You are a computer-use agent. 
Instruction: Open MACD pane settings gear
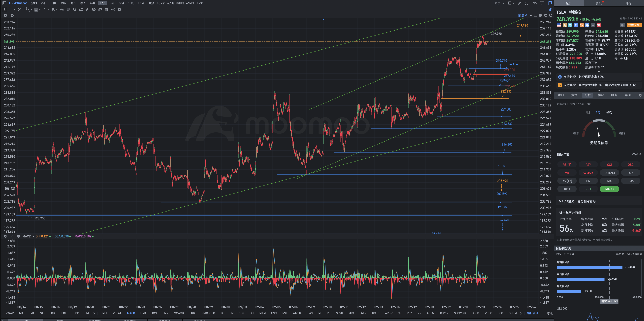coord(5,236)
